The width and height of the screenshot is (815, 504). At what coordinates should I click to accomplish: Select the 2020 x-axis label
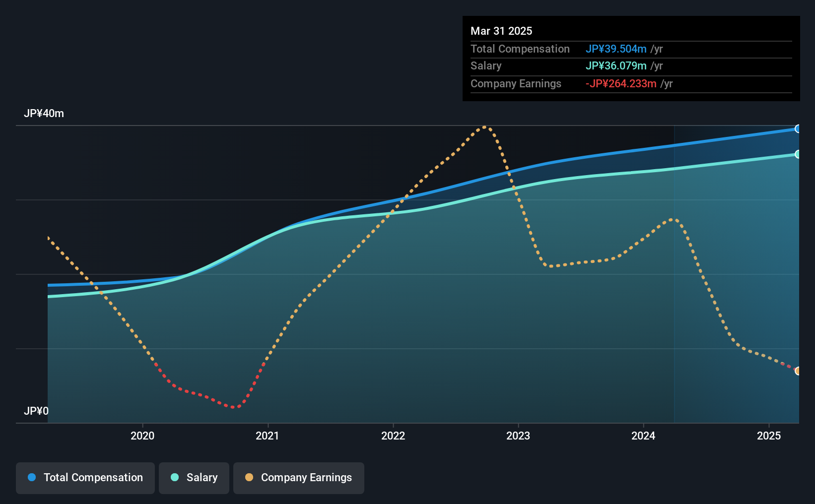[142, 436]
